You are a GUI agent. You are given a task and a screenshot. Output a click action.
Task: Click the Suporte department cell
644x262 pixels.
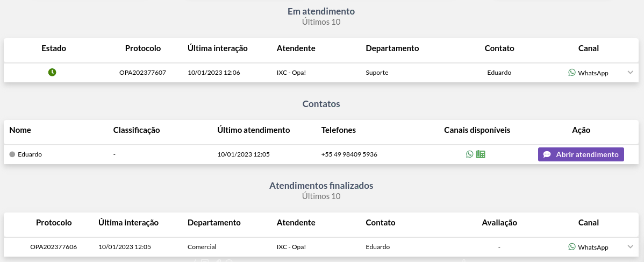[x=377, y=73]
